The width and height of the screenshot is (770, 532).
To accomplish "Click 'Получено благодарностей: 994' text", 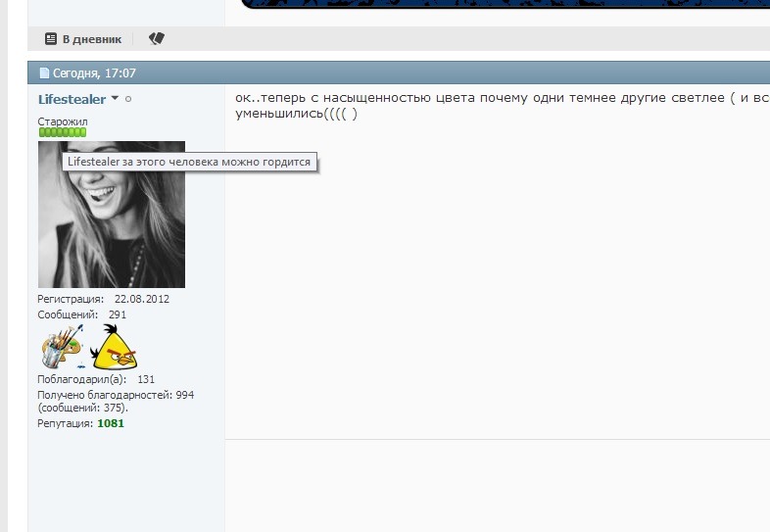I will 116,395.
